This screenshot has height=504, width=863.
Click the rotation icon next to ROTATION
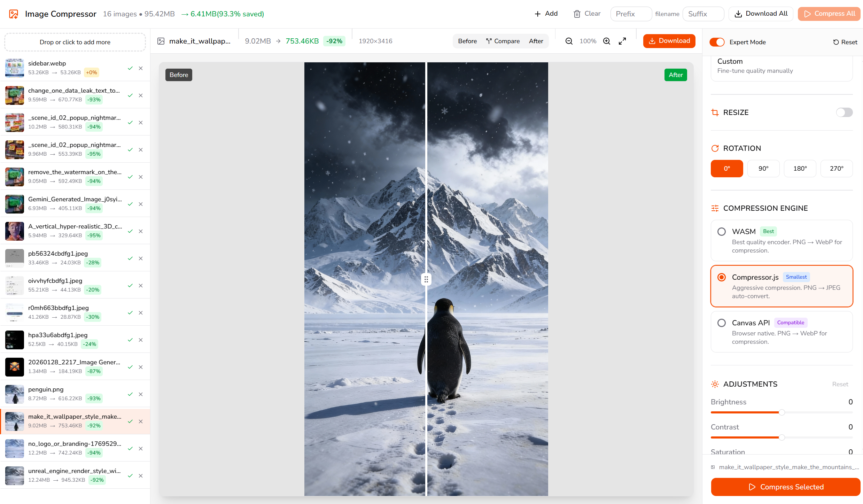715,148
